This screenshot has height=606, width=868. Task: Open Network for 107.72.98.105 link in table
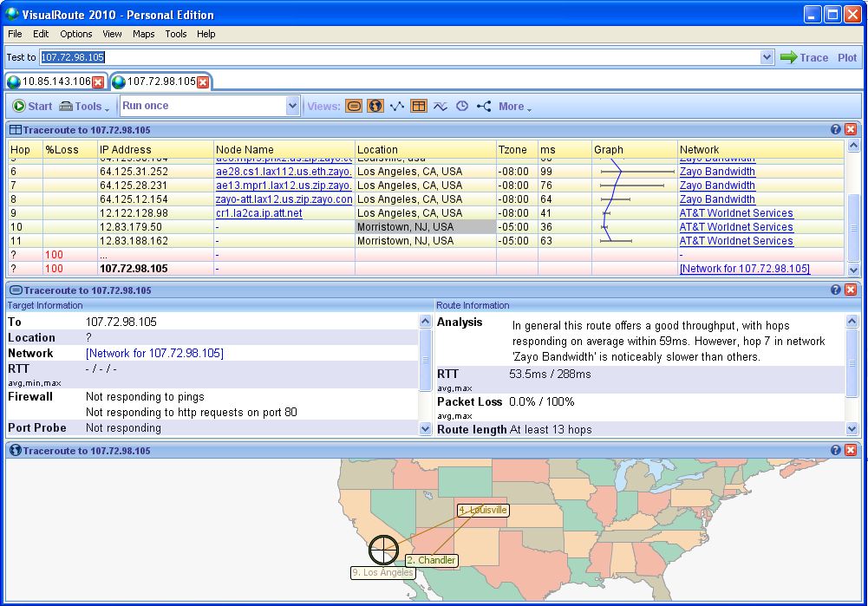pos(745,269)
